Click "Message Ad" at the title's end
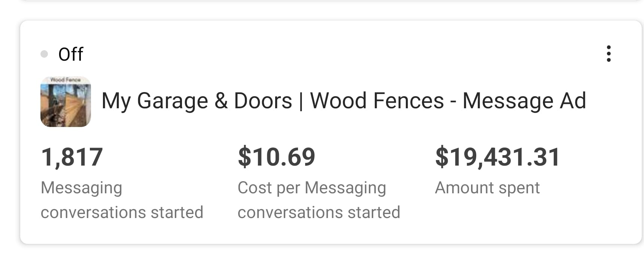644x257 pixels. pyautogui.click(x=524, y=101)
